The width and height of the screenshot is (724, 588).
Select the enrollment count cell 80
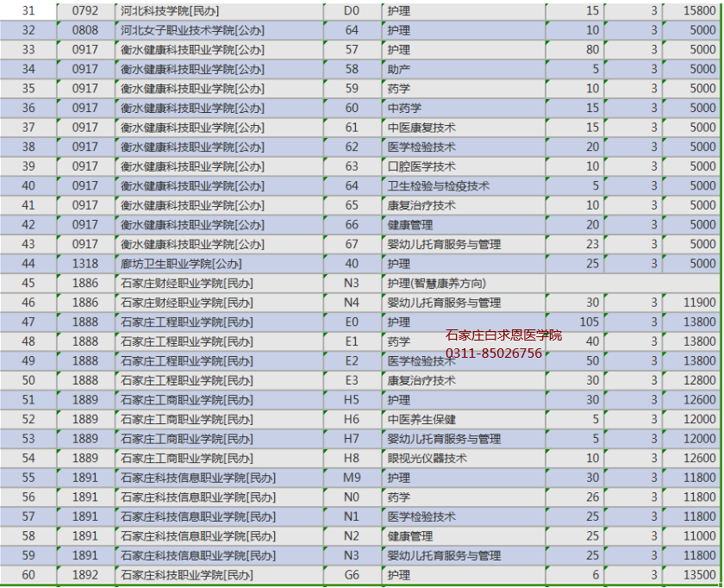coord(574,49)
